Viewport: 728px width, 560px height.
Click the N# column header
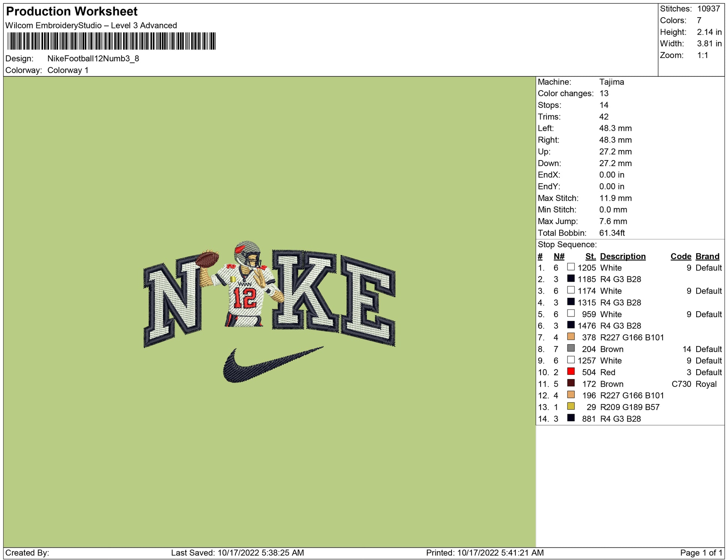pos(559,256)
